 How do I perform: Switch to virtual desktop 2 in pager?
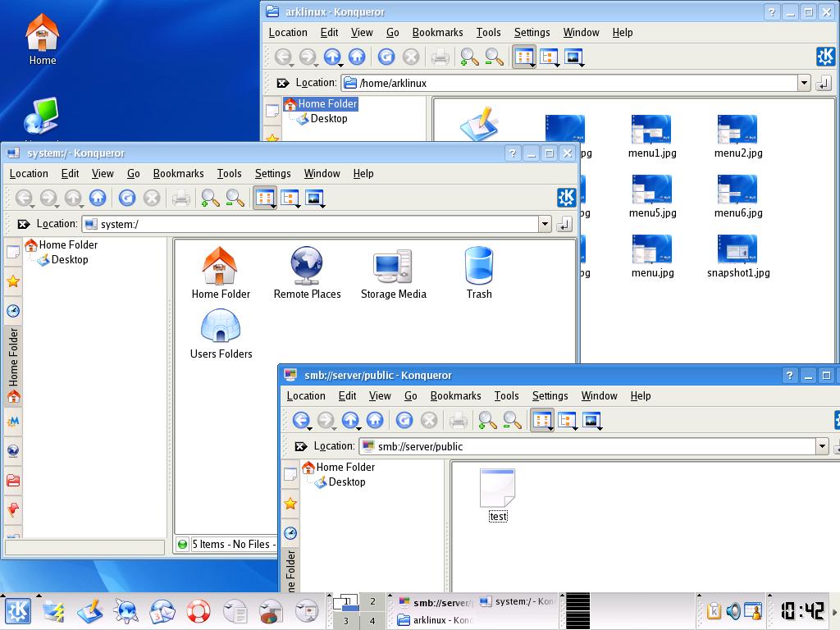[373, 601]
